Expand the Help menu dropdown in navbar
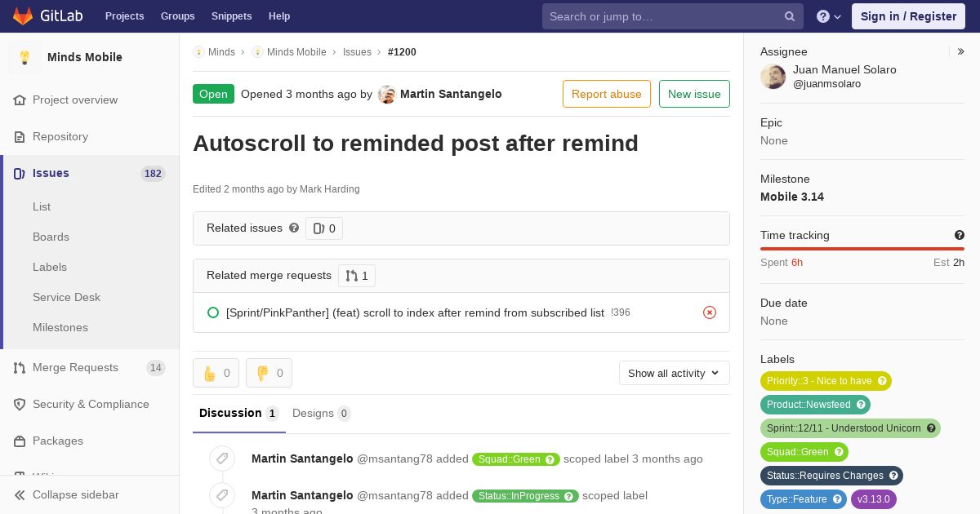Viewport: 980px width, 514px height. click(829, 16)
